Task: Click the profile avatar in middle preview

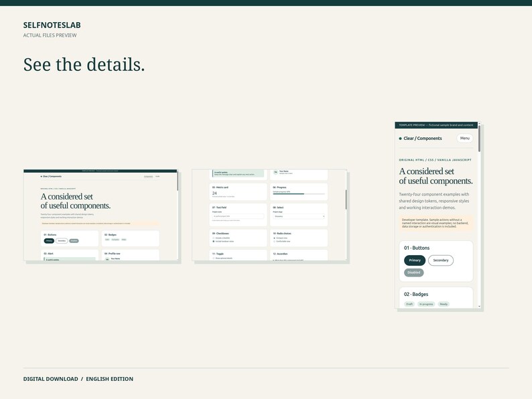Action: (275, 172)
